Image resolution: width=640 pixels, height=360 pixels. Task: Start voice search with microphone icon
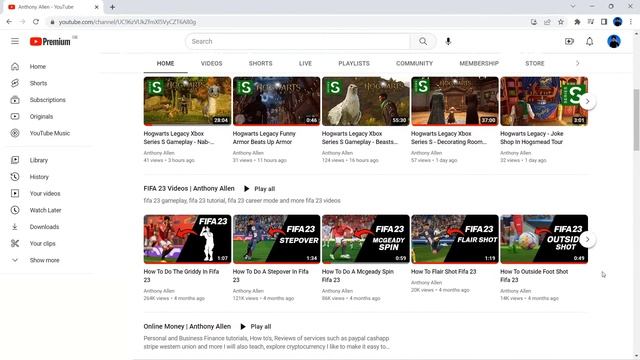[x=448, y=41]
